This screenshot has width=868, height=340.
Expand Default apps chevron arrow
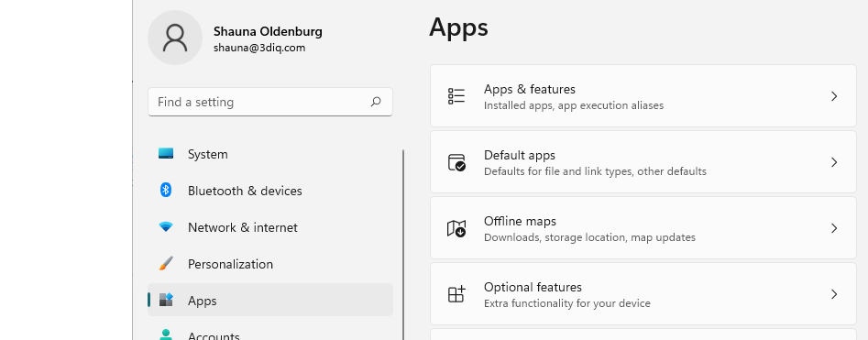834,162
